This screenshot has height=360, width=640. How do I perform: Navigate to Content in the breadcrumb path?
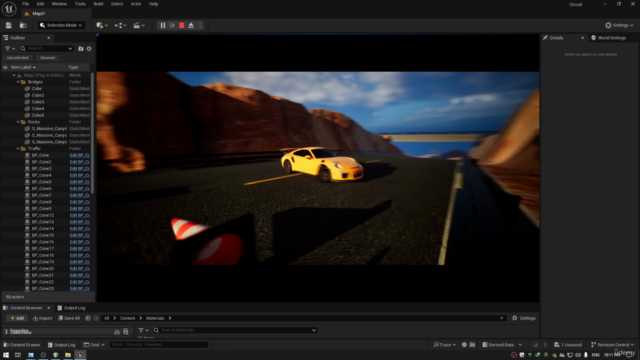tap(127, 318)
